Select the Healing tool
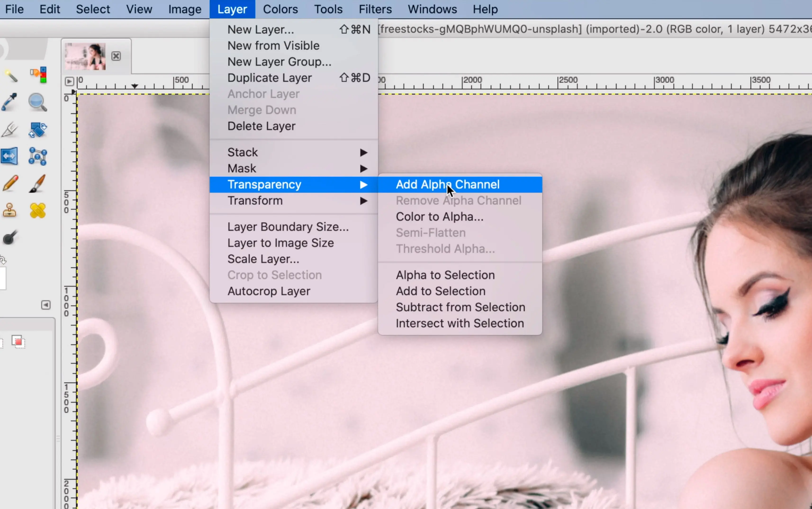This screenshot has width=812, height=509. pyautogui.click(x=38, y=210)
